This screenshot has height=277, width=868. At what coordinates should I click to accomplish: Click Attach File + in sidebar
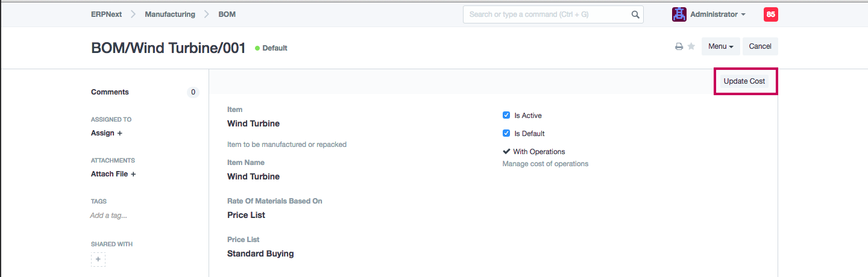pos(113,174)
